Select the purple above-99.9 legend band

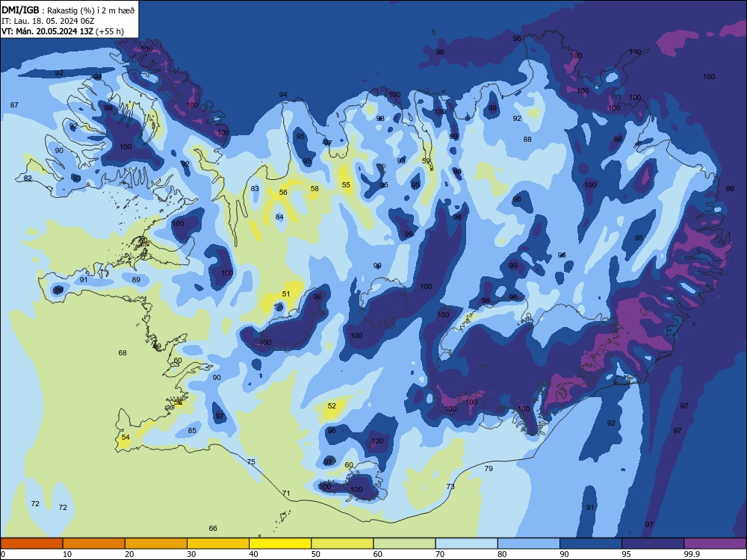pos(715,544)
